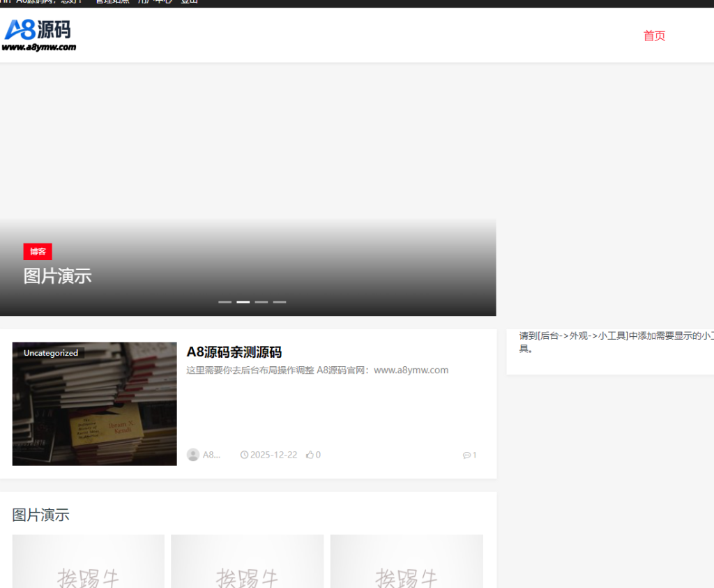Screen dimensions: 714x588
Task: Click 登出 to log out
Action: [x=188, y=2]
